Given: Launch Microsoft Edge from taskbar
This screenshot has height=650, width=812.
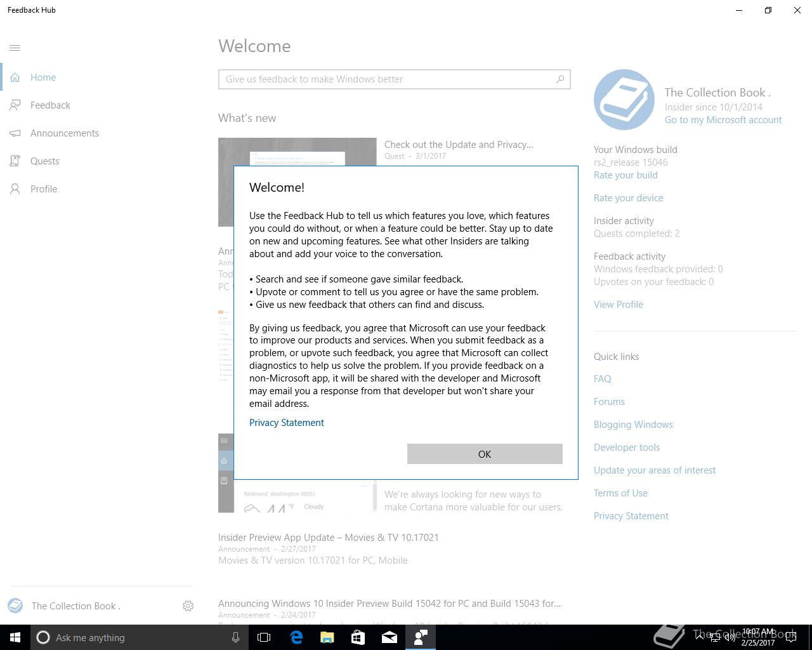Looking at the screenshot, I should coord(296,637).
